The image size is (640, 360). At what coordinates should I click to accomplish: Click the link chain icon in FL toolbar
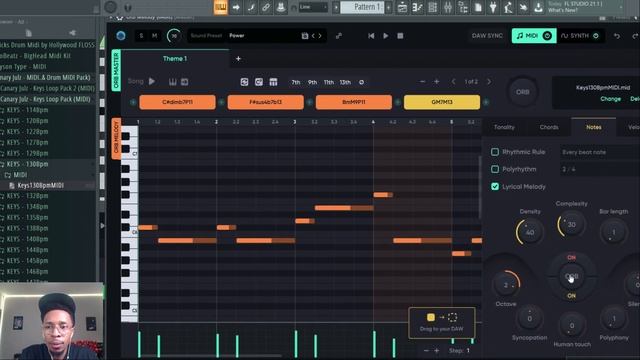[266, 7]
